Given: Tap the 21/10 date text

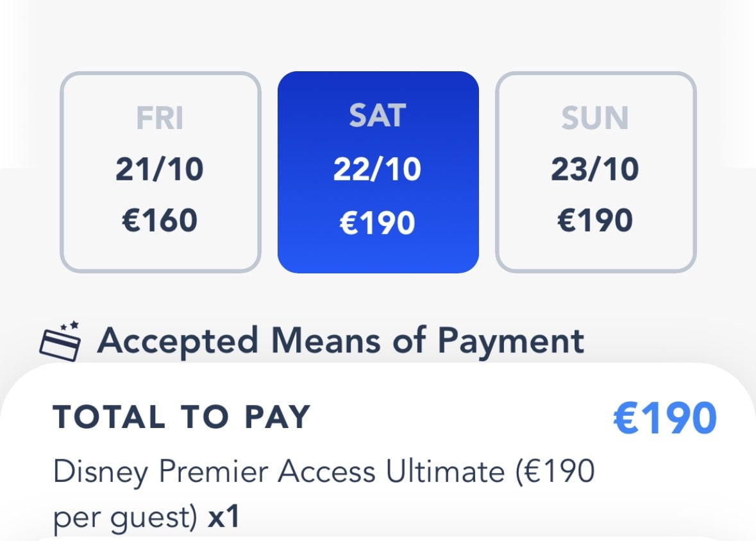Looking at the screenshot, I should 160,169.
